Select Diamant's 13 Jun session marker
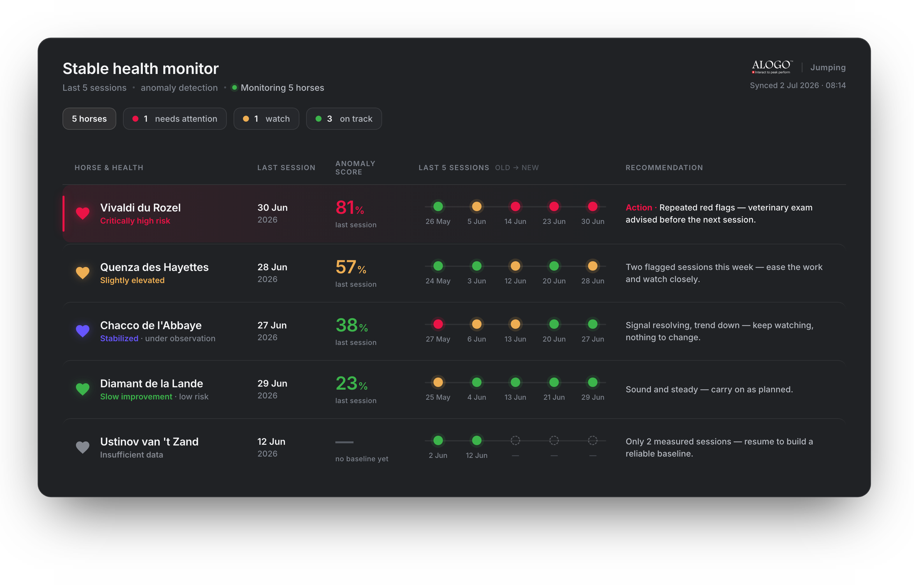 click(x=515, y=382)
